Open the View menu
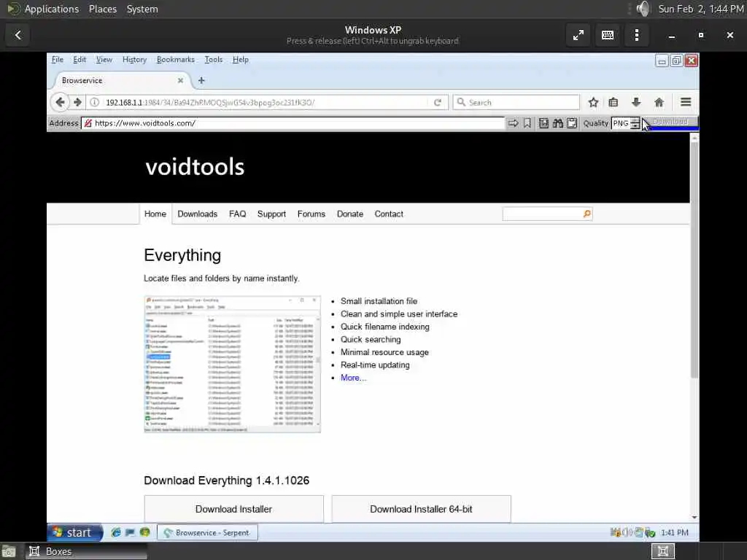747x560 pixels. tap(104, 60)
